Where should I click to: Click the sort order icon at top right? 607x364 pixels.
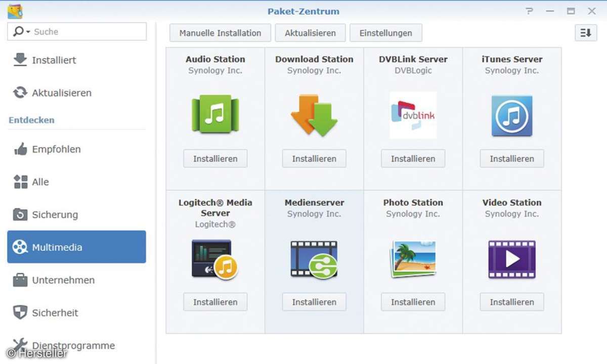click(586, 33)
